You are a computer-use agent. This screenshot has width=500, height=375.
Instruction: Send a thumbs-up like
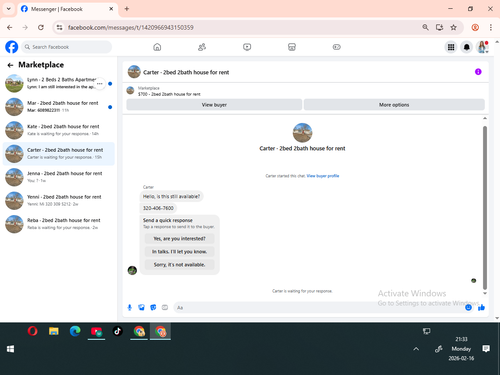(481, 307)
